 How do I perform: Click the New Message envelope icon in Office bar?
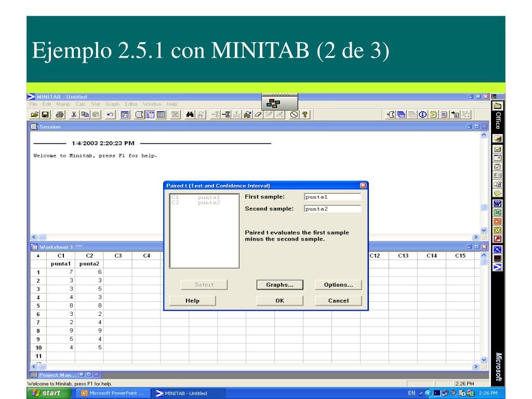pyautogui.click(x=497, y=149)
